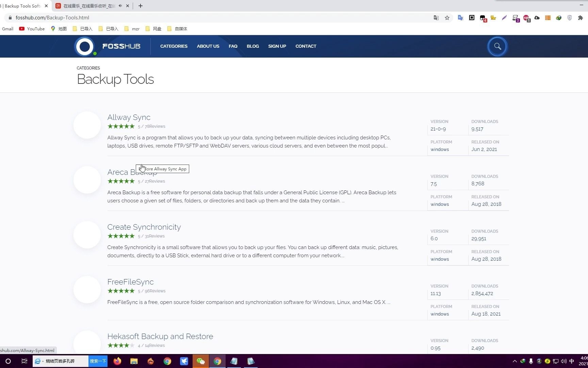Click the Areca Backup 27Reviews text
The width and height of the screenshot is (588, 368).
155,181
